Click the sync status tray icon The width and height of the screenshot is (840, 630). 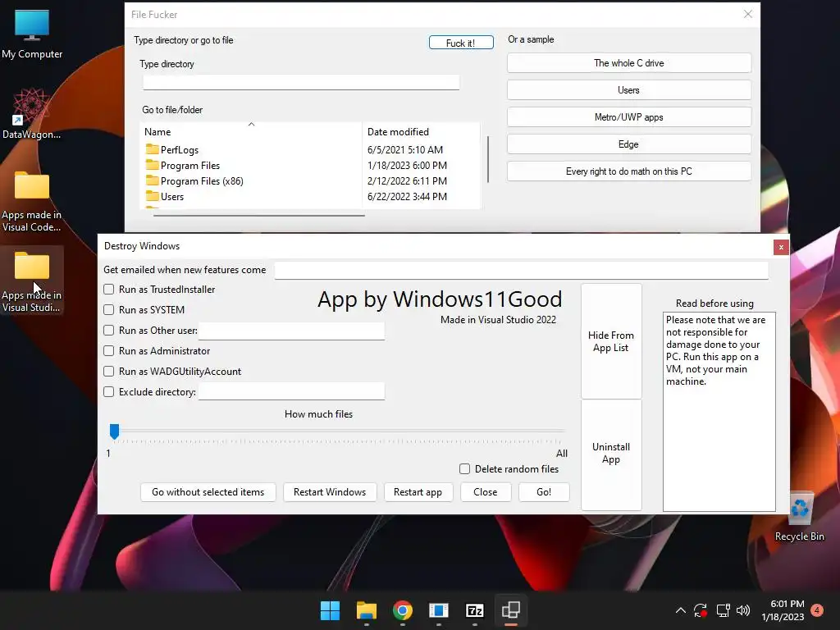tap(701, 610)
